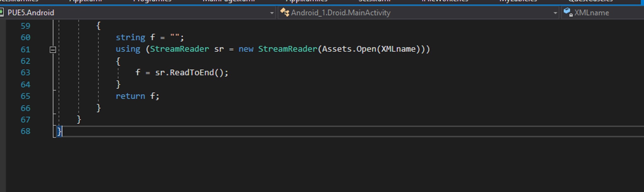This screenshot has height=192, width=644.
Task: Place cursor on 'string' keyword at line 60
Action: pos(130,37)
